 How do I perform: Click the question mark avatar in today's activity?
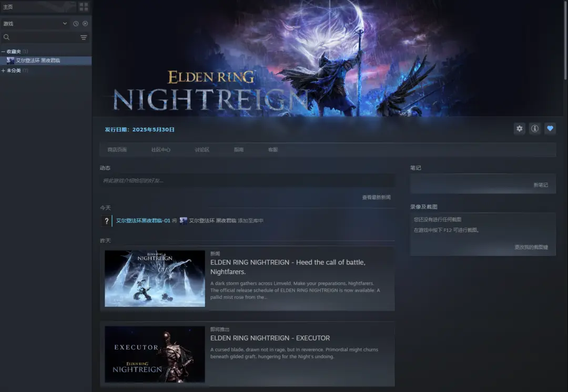tap(106, 221)
